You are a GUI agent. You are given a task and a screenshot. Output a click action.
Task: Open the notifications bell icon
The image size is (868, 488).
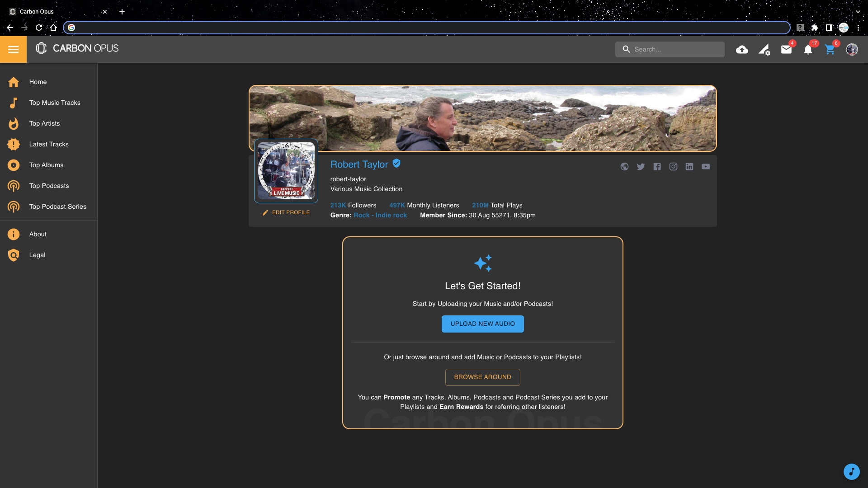point(808,50)
